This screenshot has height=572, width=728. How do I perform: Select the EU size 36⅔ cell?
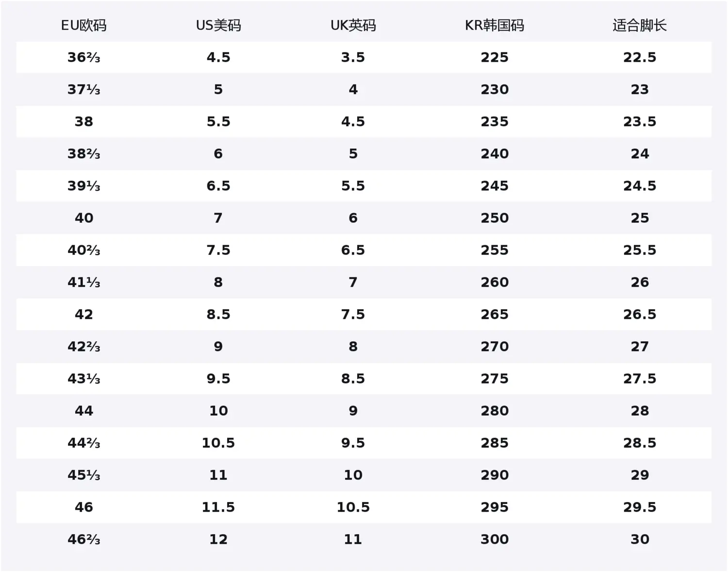coord(83,57)
